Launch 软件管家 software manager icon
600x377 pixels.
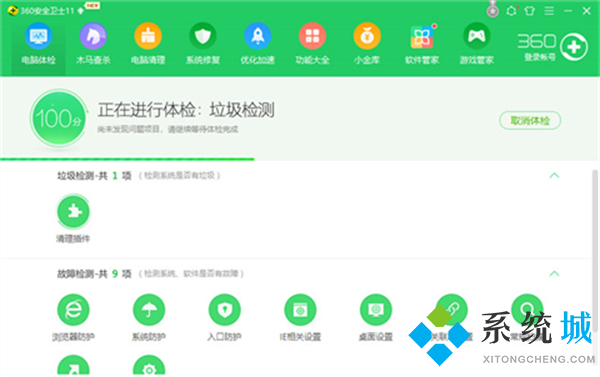pos(422,37)
